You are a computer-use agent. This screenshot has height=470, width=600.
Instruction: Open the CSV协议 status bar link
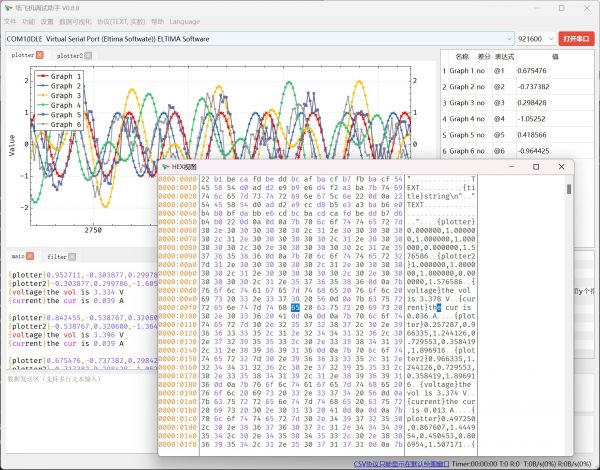pyautogui.click(x=401, y=464)
